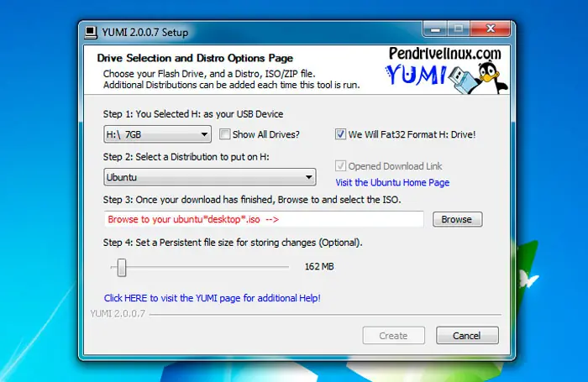Open the H:\ 7GB drive dropdown
588x382 pixels.
coord(158,134)
